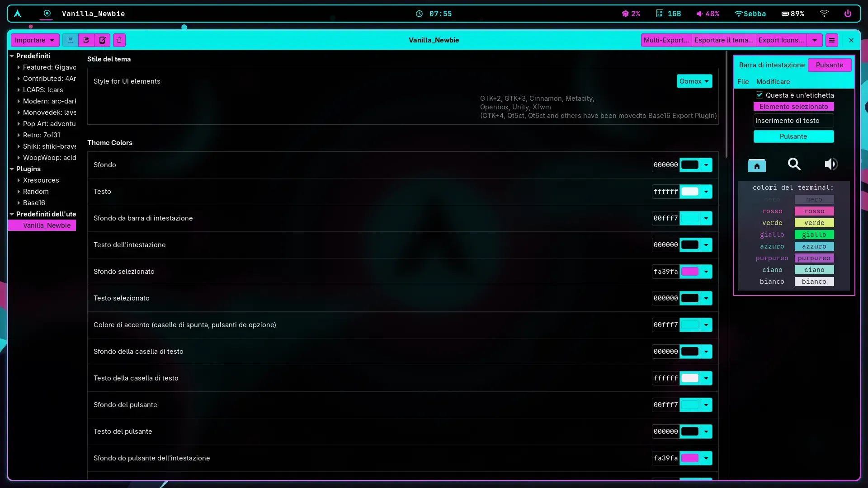Click the Save As icon in the toolbar
Screen dimensions: 868x488
click(x=86, y=40)
